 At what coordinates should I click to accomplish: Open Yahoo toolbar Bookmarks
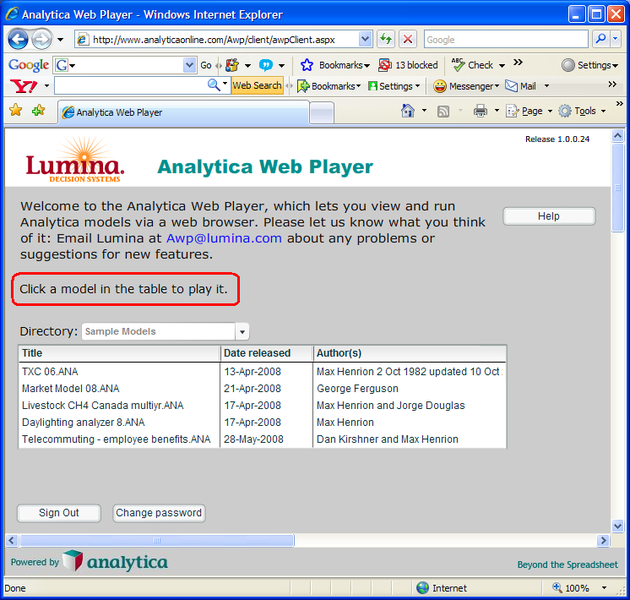click(329, 86)
